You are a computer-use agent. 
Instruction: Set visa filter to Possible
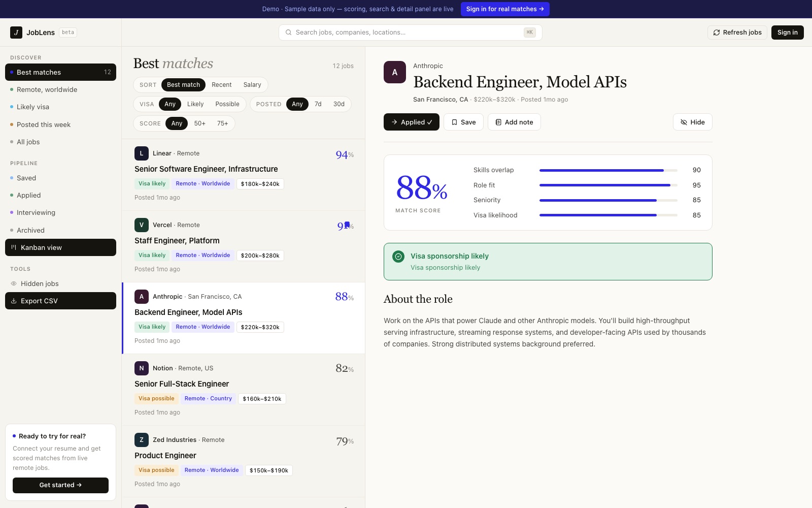(227, 104)
